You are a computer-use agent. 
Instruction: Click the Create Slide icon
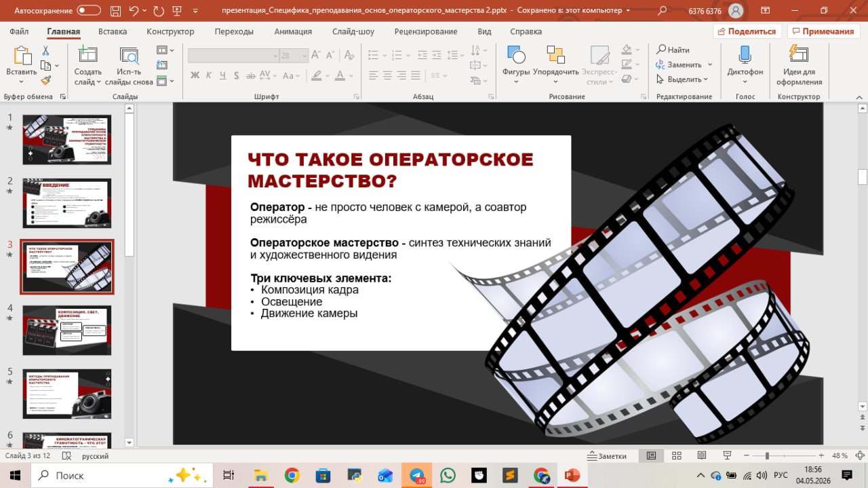[87, 56]
